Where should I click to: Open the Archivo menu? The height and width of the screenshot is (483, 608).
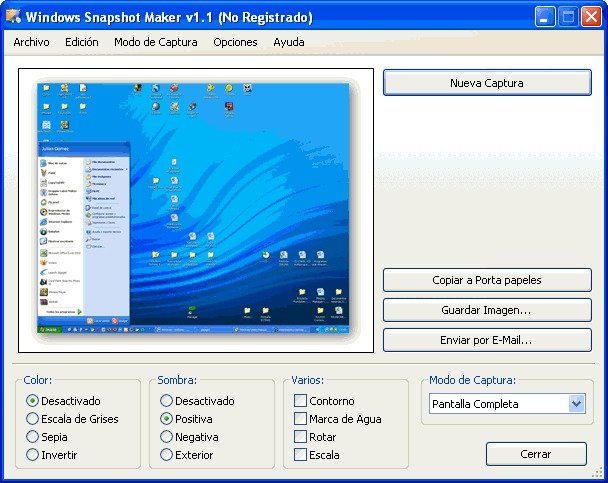click(31, 42)
